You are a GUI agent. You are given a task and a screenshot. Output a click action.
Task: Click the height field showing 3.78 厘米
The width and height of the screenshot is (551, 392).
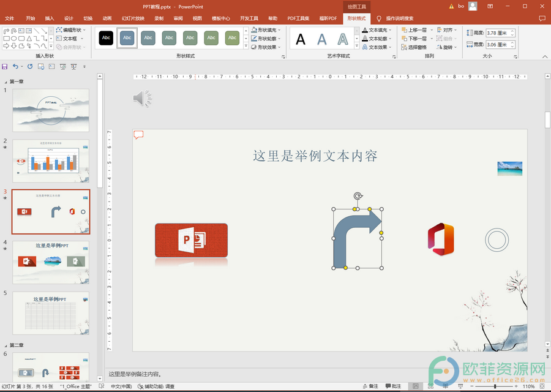click(500, 32)
